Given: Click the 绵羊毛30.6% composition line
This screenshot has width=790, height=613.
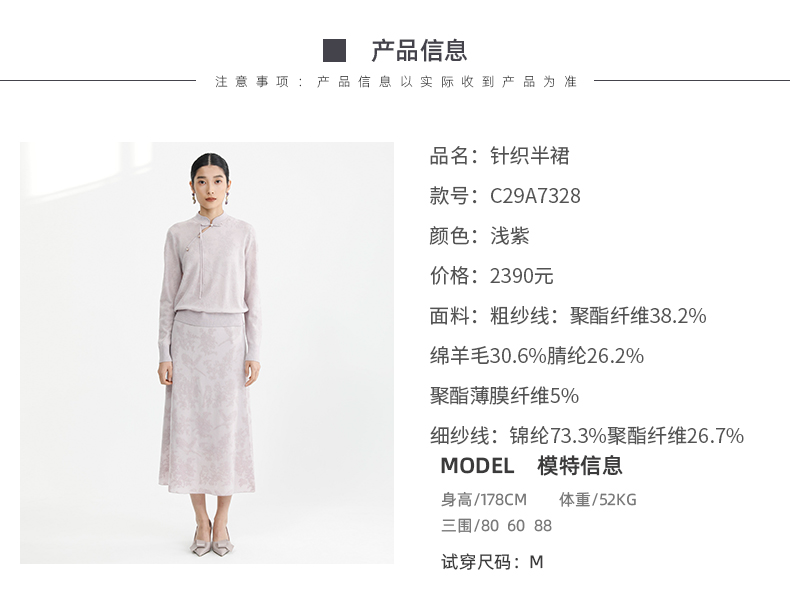Looking at the screenshot, I should click(537, 356).
